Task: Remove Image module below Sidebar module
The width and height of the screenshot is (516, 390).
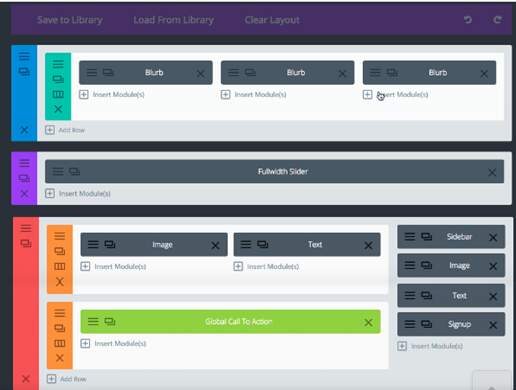Action: [x=493, y=266]
